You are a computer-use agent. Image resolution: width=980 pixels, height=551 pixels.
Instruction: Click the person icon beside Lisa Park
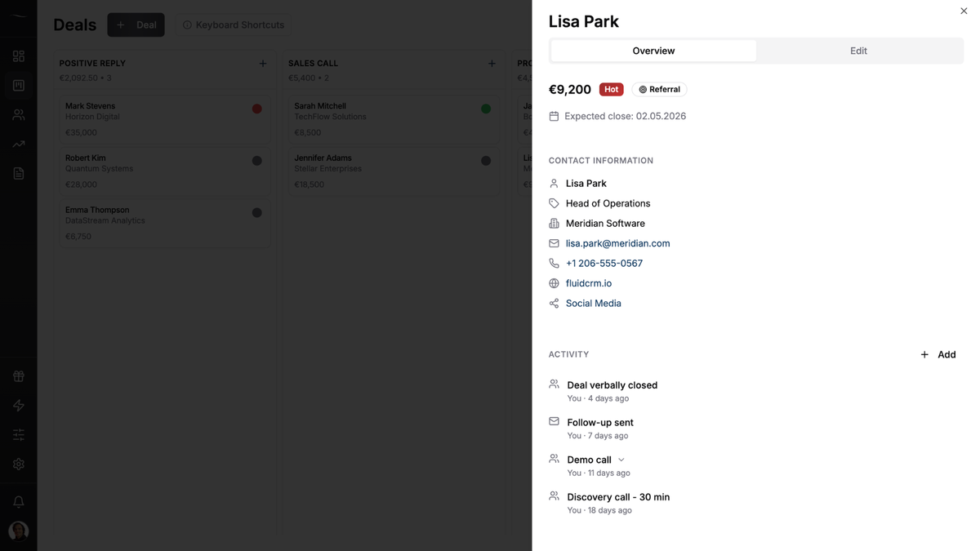coord(554,184)
